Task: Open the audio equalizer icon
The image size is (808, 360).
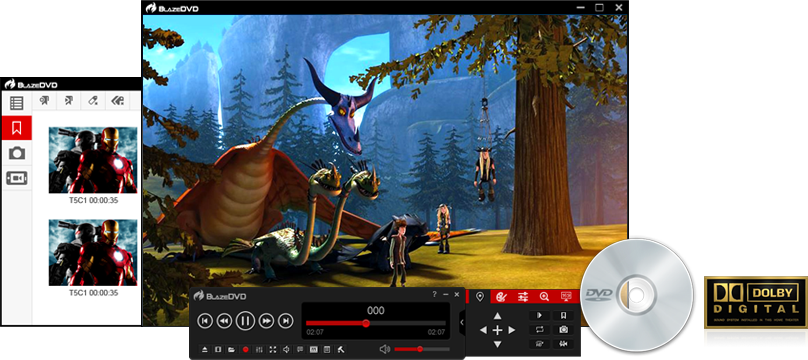Action: (259, 350)
